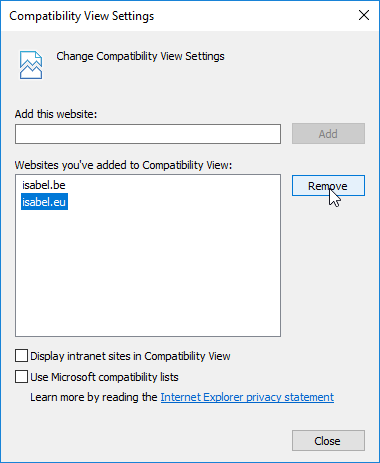The width and height of the screenshot is (380, 463).
Task: Click the 'Learn more by reading the' text
Action: pyautogui.click(x=94, y=397)
